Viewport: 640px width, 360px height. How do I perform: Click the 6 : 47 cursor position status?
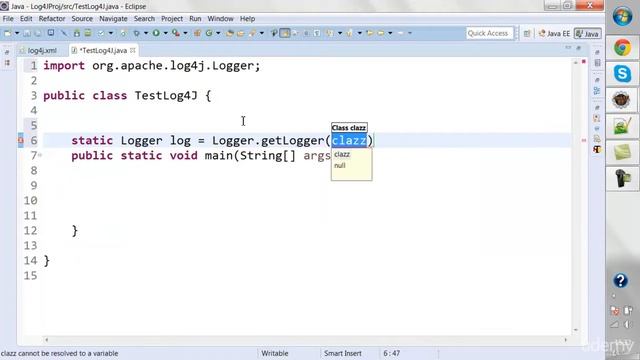tap(392, 353)
